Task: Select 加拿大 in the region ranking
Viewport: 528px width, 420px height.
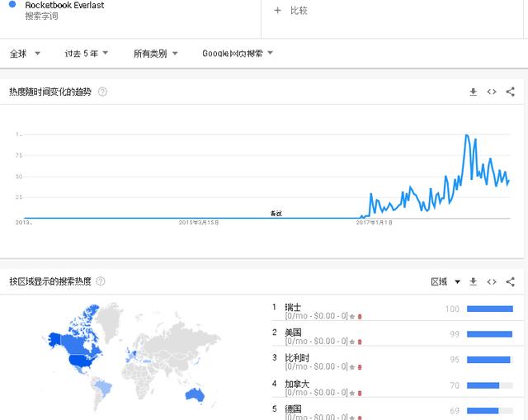Action: 297,384
